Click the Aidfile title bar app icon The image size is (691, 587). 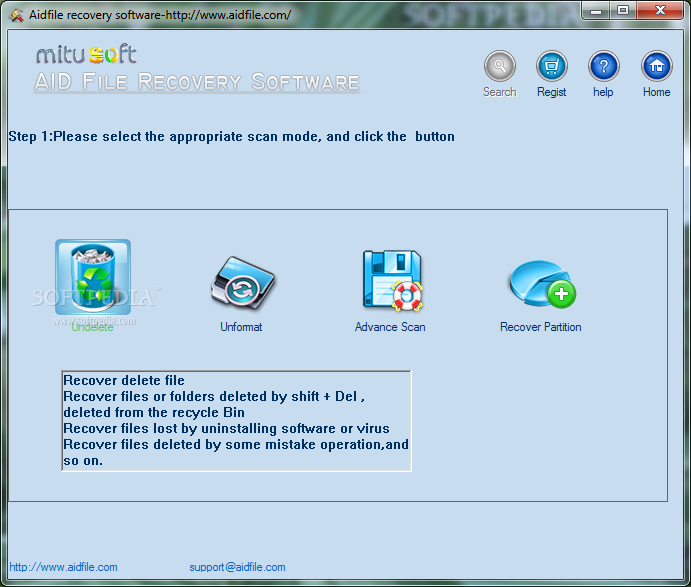click(x=17, y=15)
